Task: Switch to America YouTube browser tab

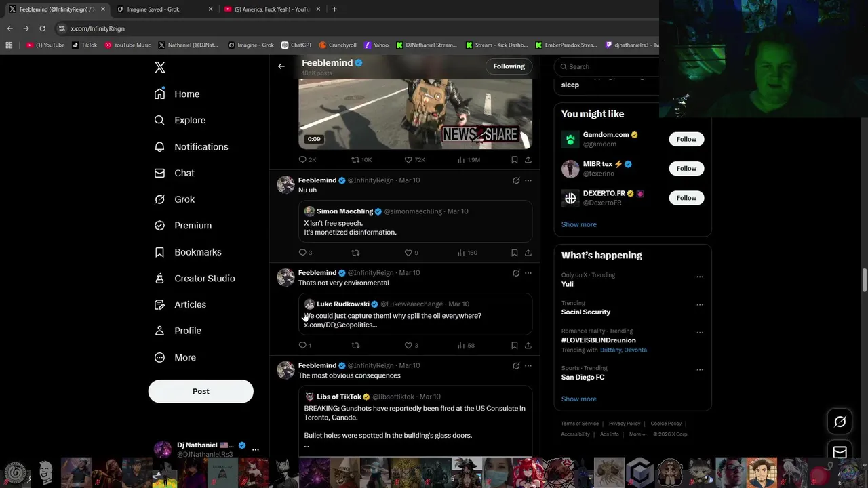Action: tap(272, 9)
